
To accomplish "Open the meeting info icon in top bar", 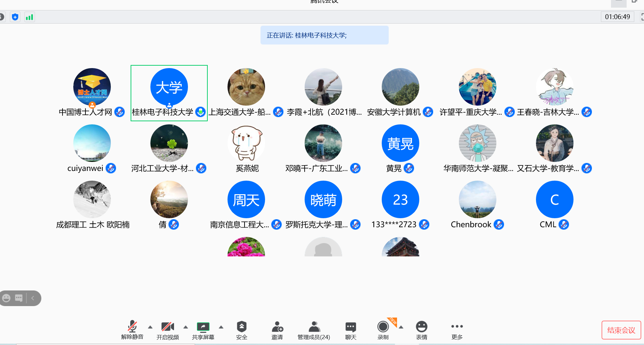I will pos(1,17).
